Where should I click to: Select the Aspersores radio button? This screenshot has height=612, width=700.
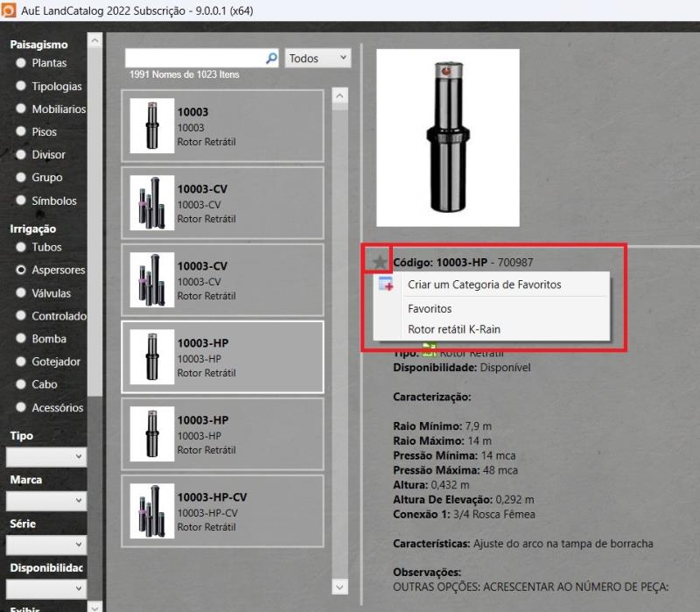(x=20, y=270)
